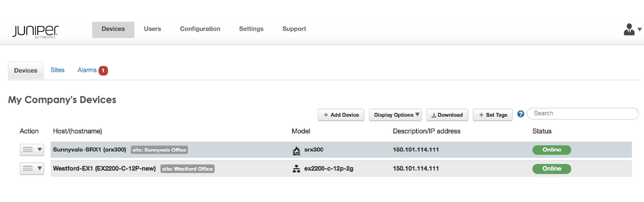The height and width of the screenshot is (202, 644).
Task: Go to the Support menu
Action: (x=294, y=29)
